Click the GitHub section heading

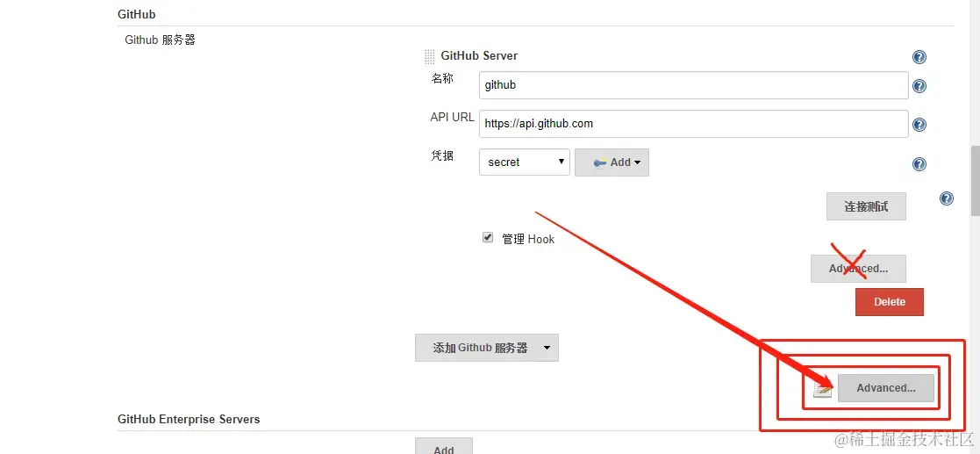[136, 14]
